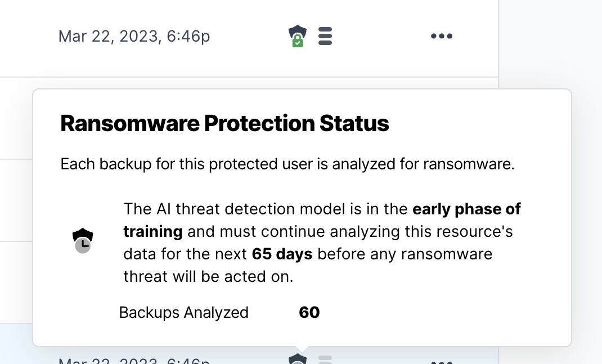Select the top Mar 22, 2023, 6:46p backup row
This screenshot has width=602, height=364.
tap(249, 37)
